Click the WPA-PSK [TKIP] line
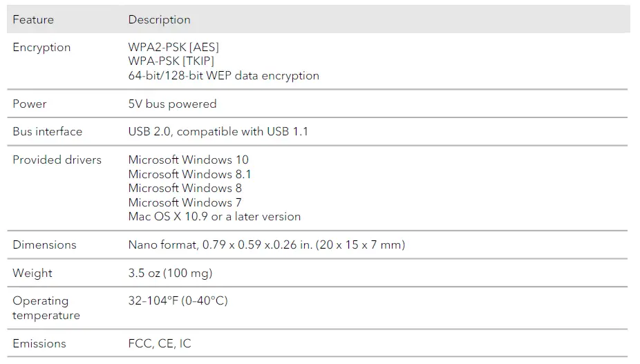 (170, 61)
